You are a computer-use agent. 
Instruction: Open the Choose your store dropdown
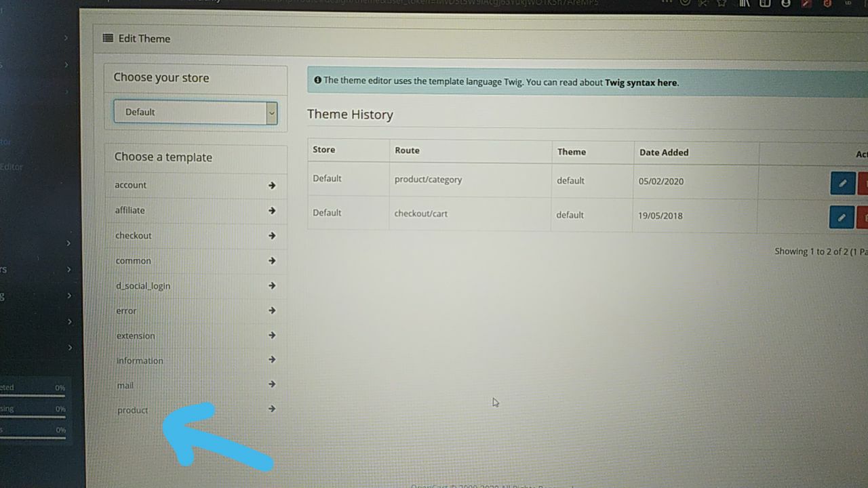coord(195,112)
